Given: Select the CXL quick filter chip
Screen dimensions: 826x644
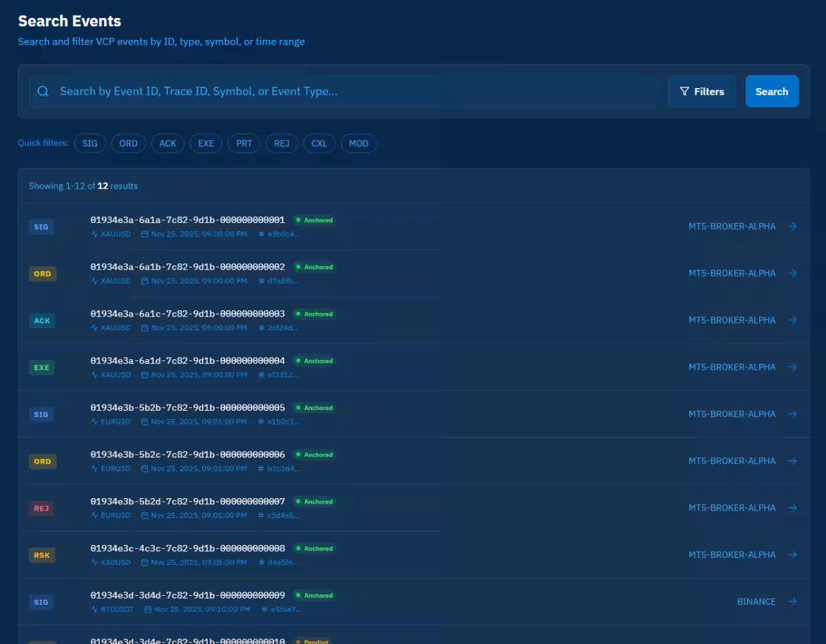Looking at the screenshot, I should point(319,144).
